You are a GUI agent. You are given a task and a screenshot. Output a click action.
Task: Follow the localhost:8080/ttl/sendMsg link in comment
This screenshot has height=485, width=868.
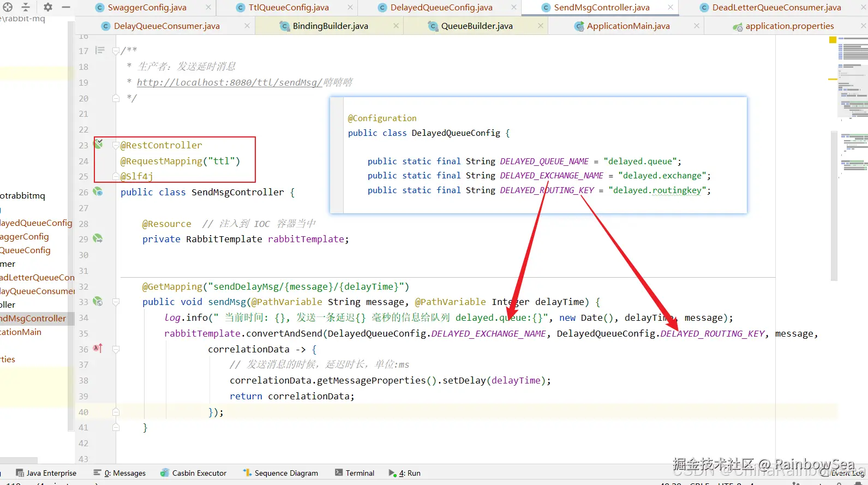pyautogui.click(x=229, y=82)
